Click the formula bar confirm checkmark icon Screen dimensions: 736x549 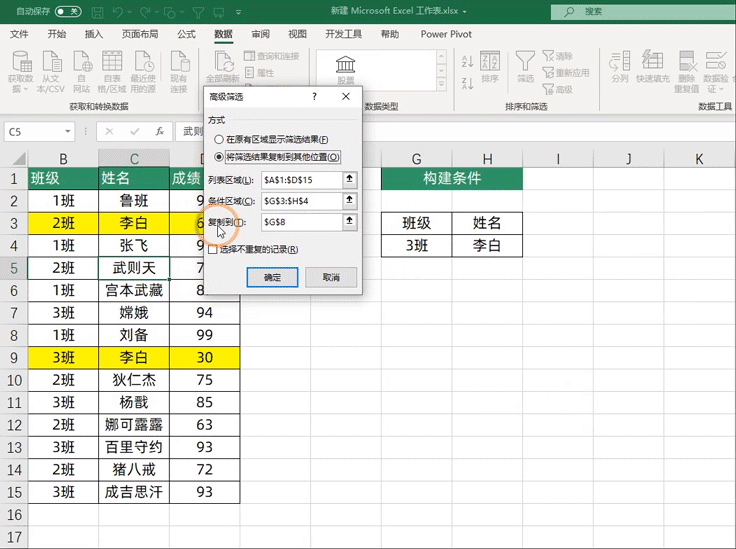(x=135, y=131)
